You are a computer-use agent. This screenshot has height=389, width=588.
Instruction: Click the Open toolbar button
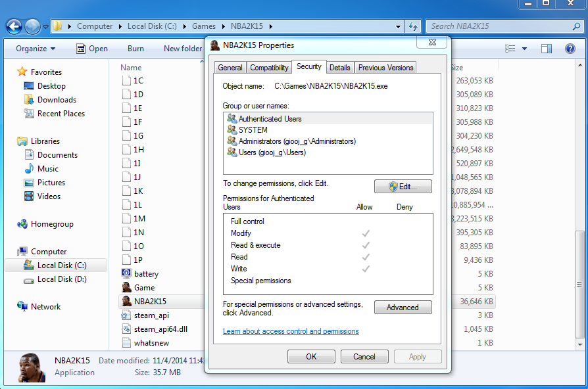point(92,49)
